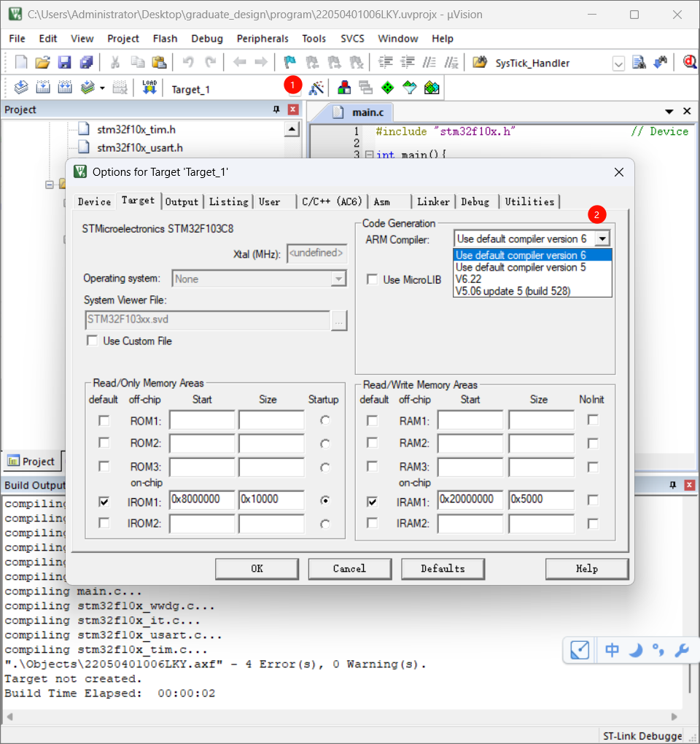Image resolution: width=700 pixels, height=744 pixels.
Task: Open the Debug tab in options
Action: (475, 202)
